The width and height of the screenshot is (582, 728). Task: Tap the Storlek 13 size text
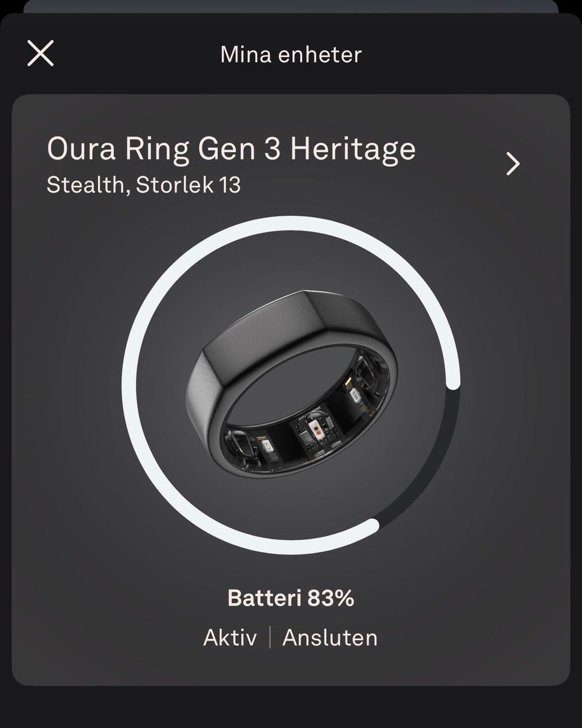pos(189,184)
